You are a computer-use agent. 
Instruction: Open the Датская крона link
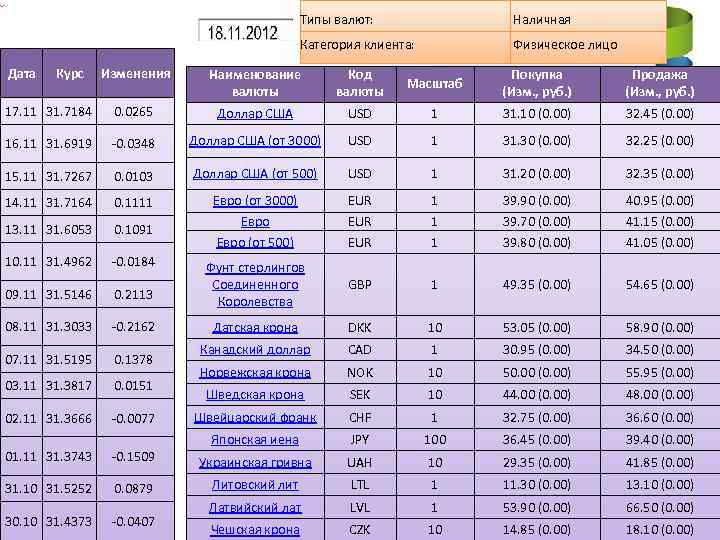pyautogui.click(x=255, y=327)
